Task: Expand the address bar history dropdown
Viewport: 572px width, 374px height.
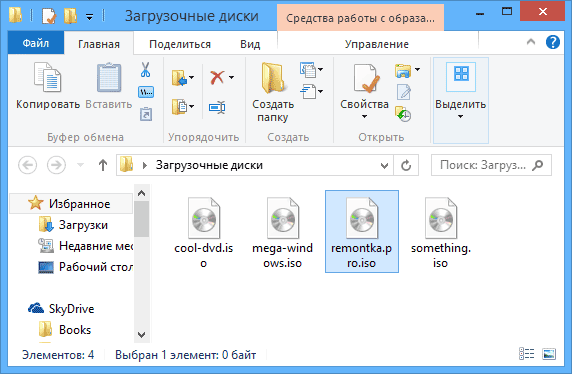Action: pos(384,166)
